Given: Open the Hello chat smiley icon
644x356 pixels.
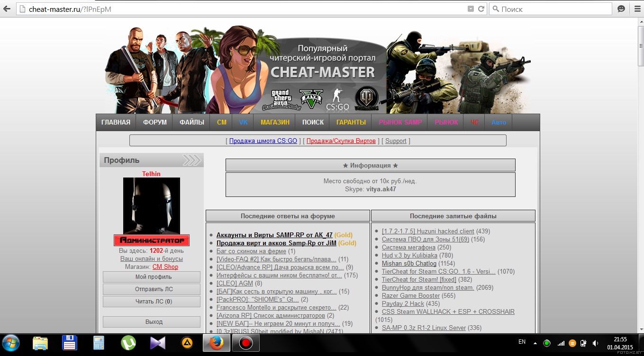Looking at the screenshot, I should pos(621,9).
